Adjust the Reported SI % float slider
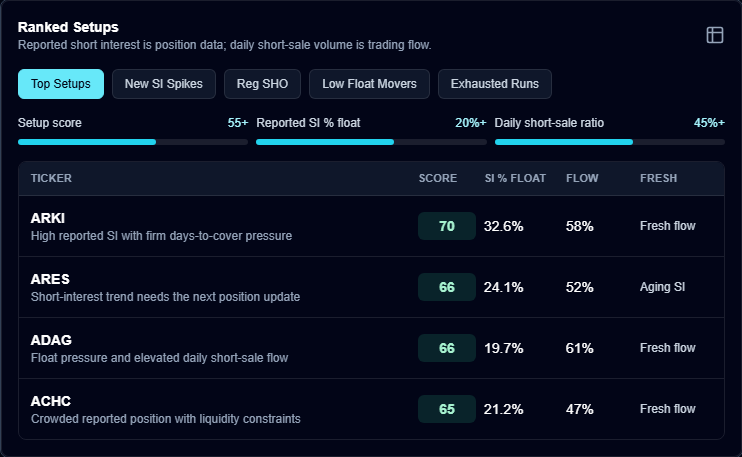Image resolution: width=742 pixels, height=457 pixels. point(371,142)
